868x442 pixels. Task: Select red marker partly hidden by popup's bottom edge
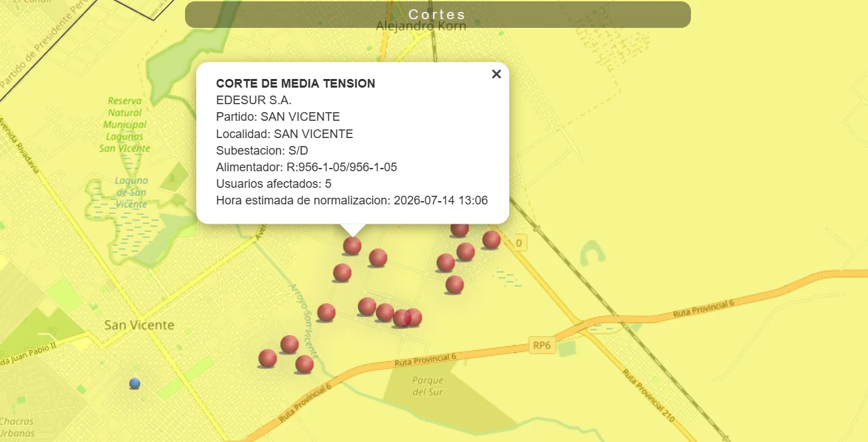coord(460,229)
